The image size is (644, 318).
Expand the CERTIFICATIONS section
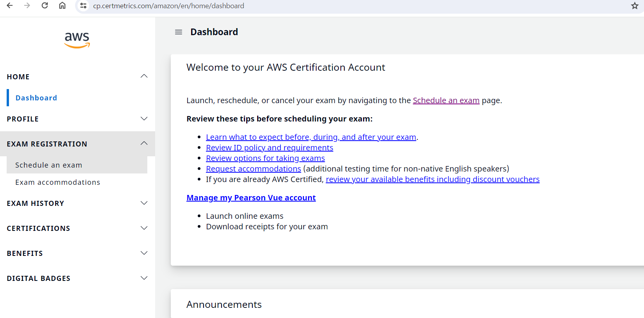tap(144, 228)
